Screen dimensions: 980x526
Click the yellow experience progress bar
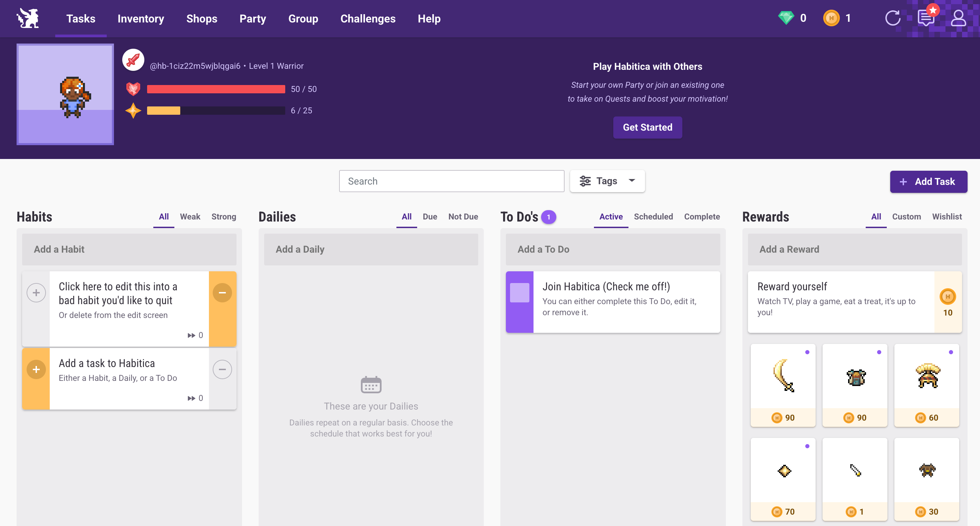(216, 111)
